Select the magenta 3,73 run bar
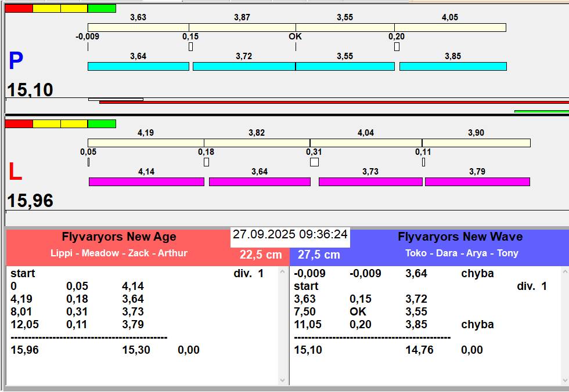The width and height of the screenshot is (569, 392). click(x=370, y=182)
